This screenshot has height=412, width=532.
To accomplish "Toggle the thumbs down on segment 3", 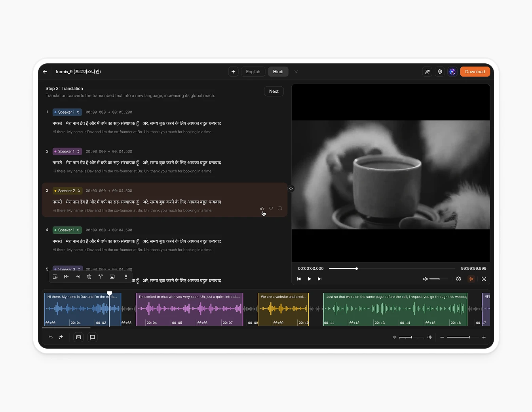I will pos(271,208).
